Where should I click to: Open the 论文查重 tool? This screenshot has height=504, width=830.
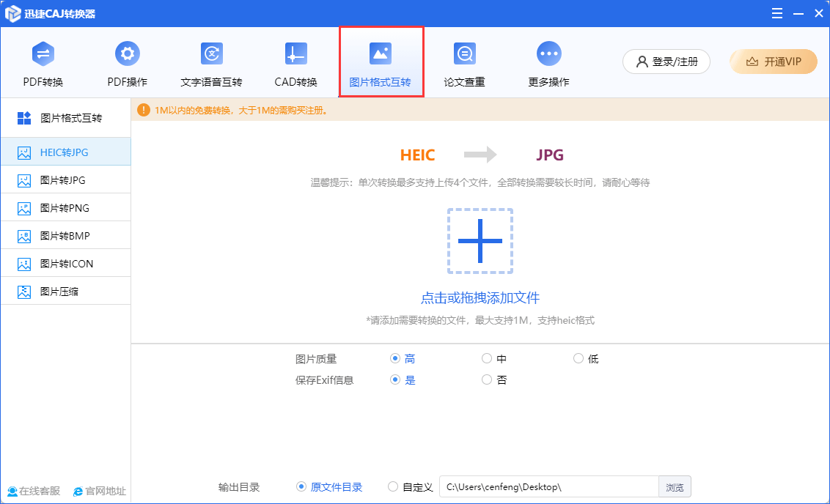click(464, 54)
